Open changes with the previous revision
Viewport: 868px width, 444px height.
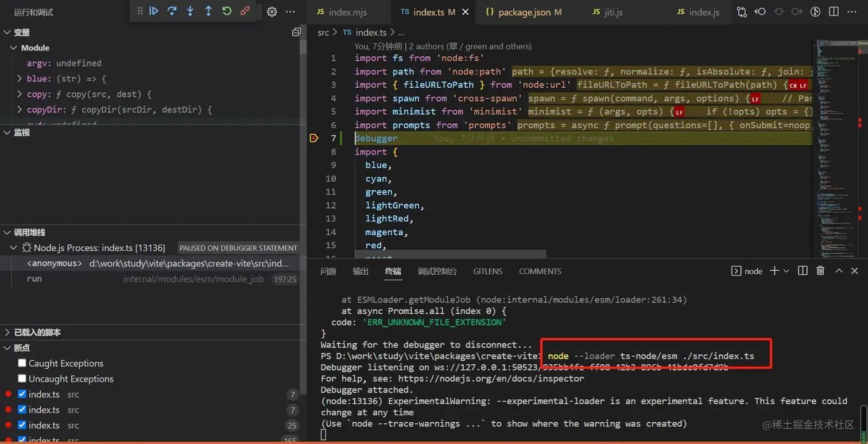(761, 12)
